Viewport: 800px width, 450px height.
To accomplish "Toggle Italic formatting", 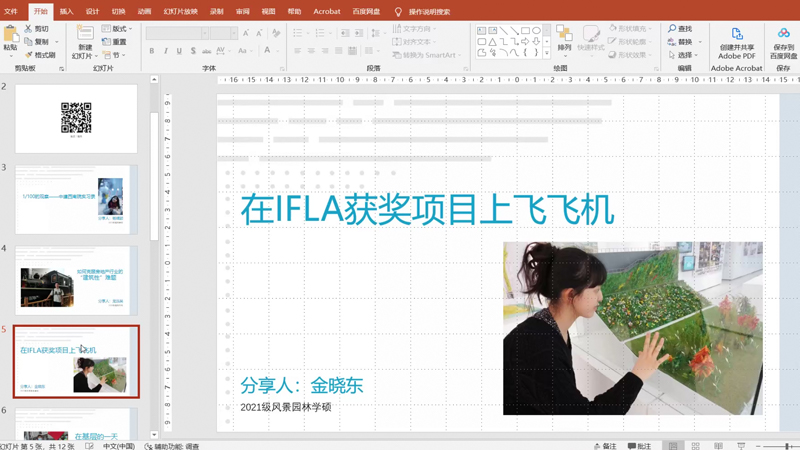I will (165, 51).
